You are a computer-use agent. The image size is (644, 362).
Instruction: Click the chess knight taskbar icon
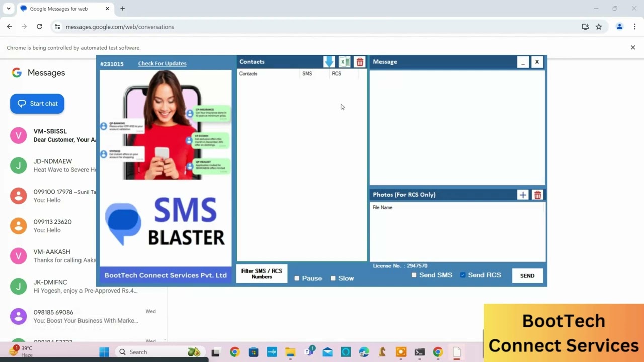382,352
